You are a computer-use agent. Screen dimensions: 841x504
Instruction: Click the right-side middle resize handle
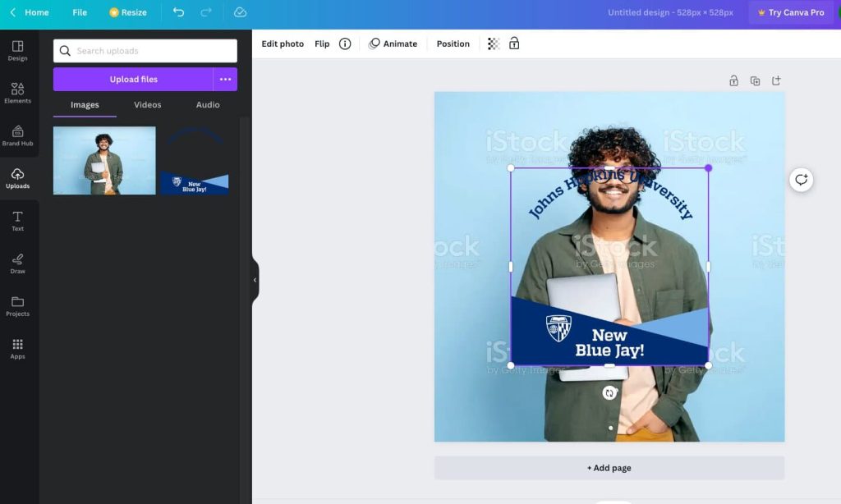pos(708,267)
